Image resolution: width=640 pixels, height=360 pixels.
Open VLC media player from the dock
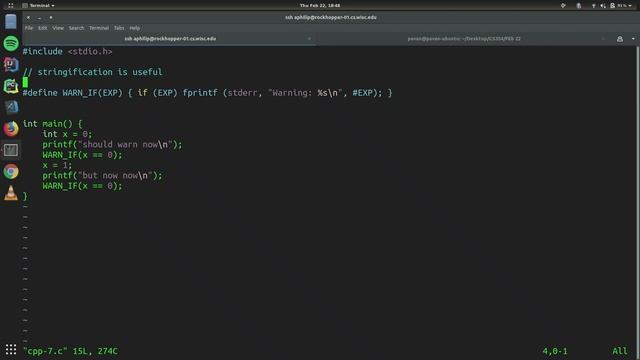coord(11,193)
